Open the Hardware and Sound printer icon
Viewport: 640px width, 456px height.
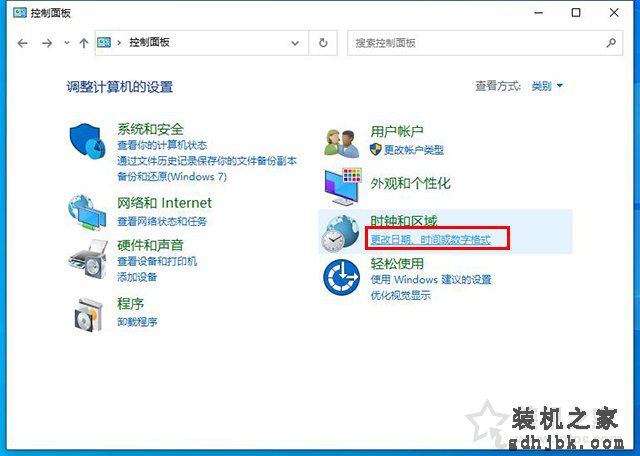(88, 259)
